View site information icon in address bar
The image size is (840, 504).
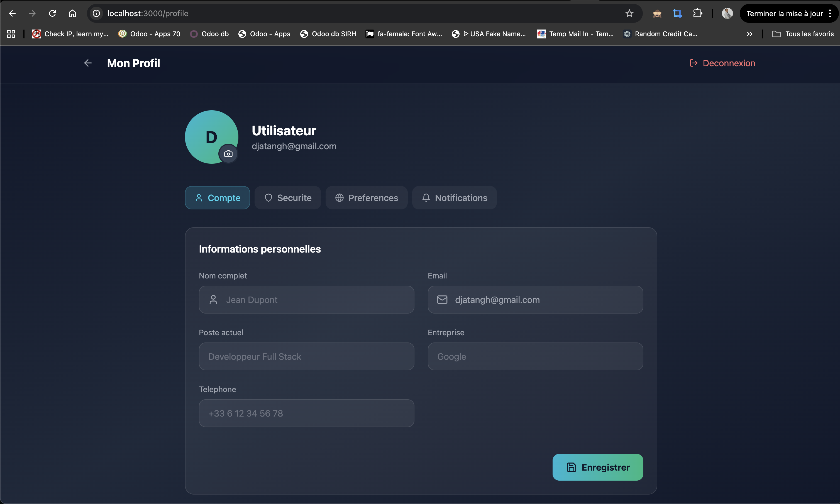pyautogui.click(x=97, y=14)
